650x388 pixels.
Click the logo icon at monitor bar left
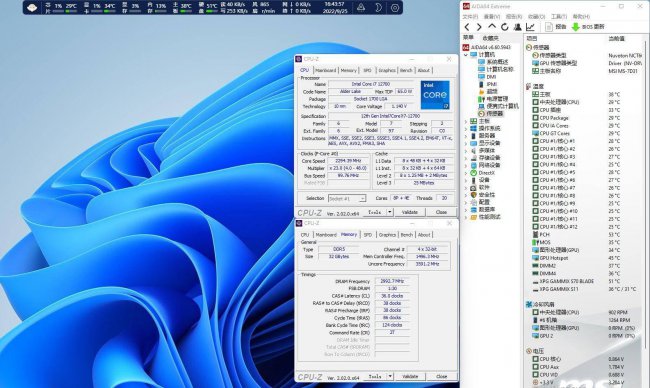(x=32, y=7)
